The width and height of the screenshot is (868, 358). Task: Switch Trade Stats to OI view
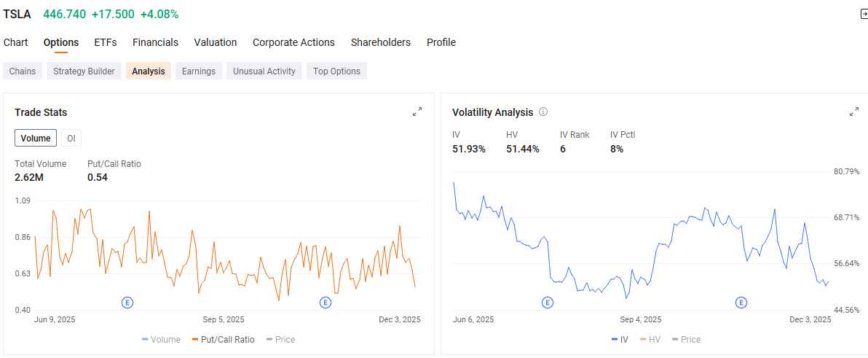tap(71, 138)
